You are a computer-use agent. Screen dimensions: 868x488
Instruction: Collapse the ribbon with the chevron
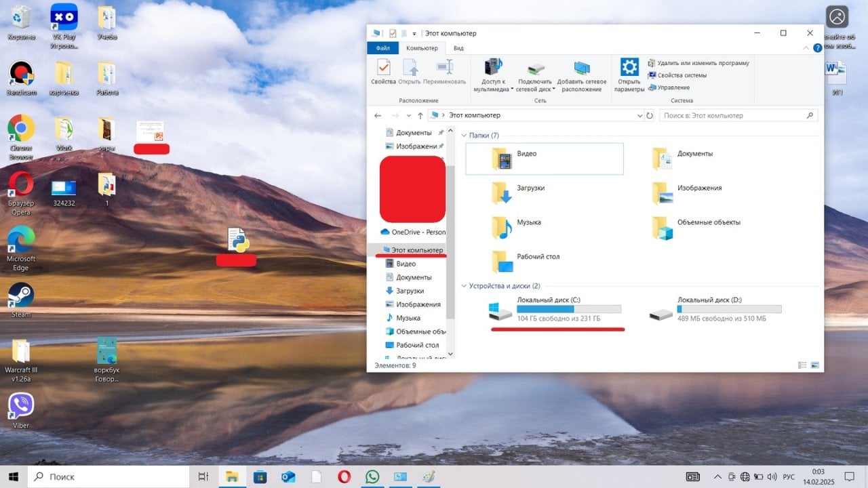(806, 48)
